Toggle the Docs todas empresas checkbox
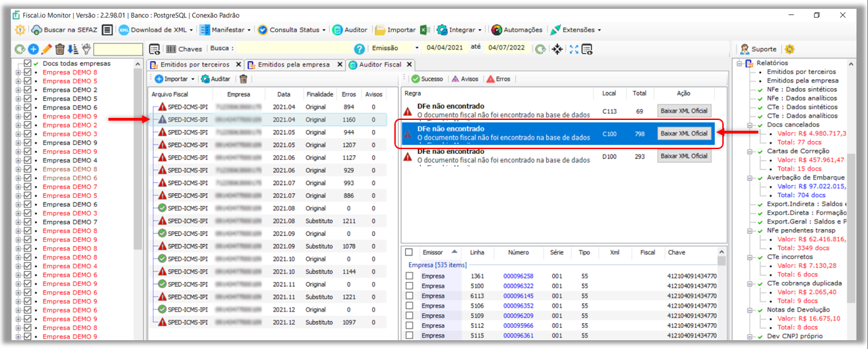 (28, 64)
